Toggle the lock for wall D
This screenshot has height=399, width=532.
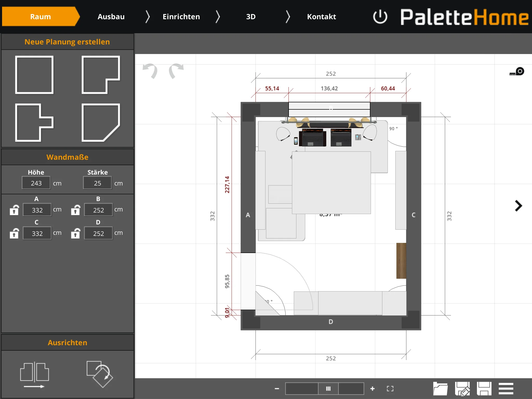76,233
